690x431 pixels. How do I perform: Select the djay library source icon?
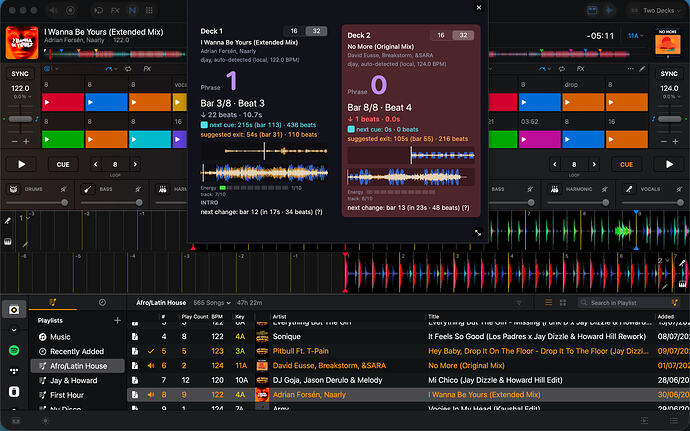(x=14, y=309)
